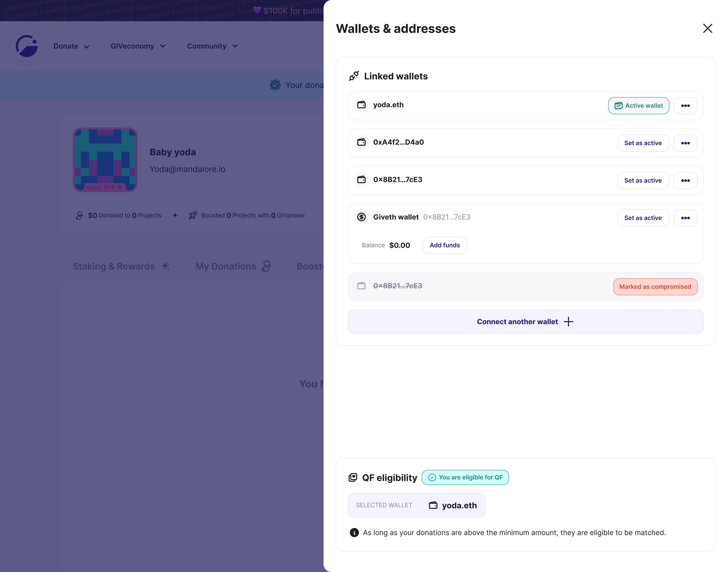
Task: Click the verified badge icon in banner
Action: 275,85
